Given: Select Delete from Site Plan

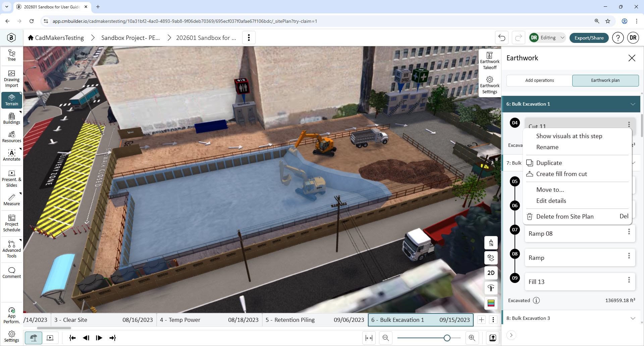Looking at the screenshot, I should (565, 217).
